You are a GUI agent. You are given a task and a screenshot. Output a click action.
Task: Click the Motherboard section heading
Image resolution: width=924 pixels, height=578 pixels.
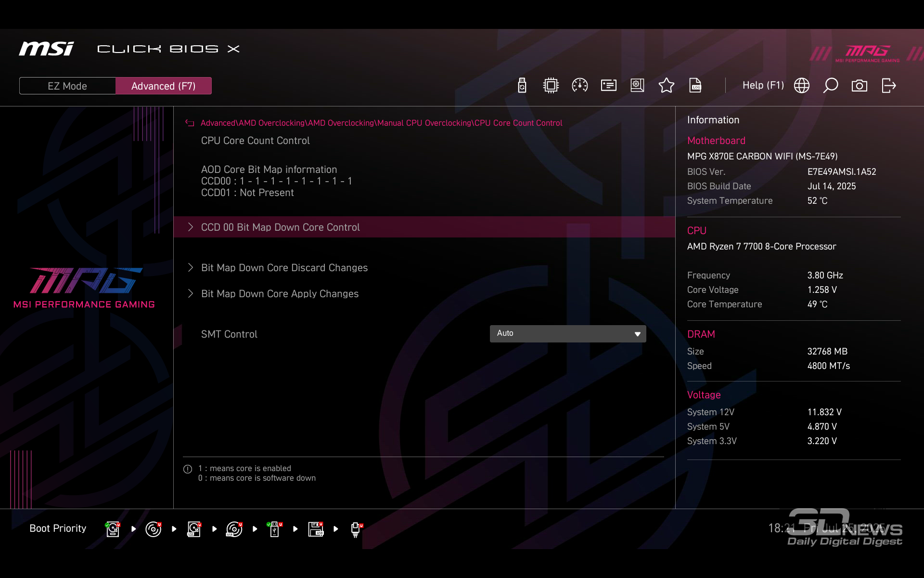(x=716, y=141)
